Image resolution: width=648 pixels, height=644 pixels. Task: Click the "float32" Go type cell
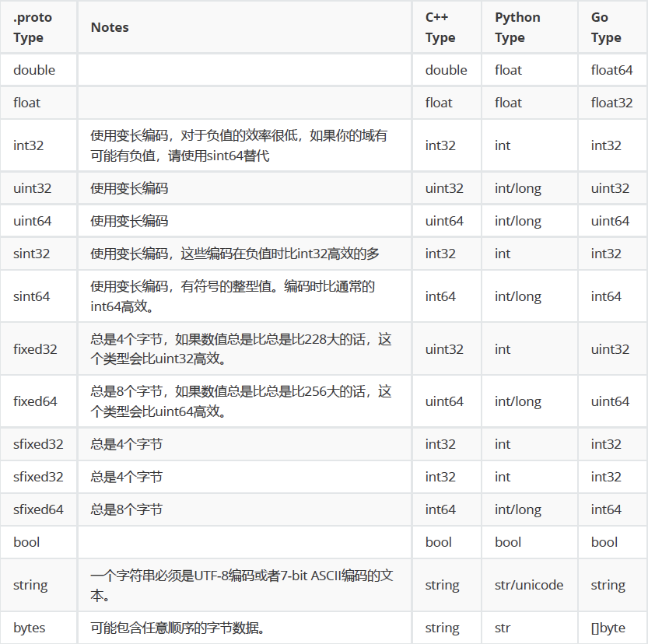click(x=611, y=103)
